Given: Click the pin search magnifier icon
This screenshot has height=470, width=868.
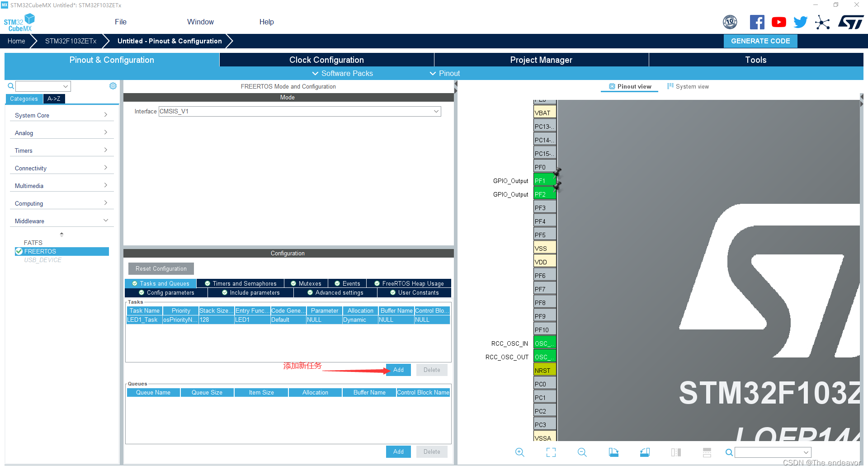Looking at the screenshot, I should pos(729,452).
